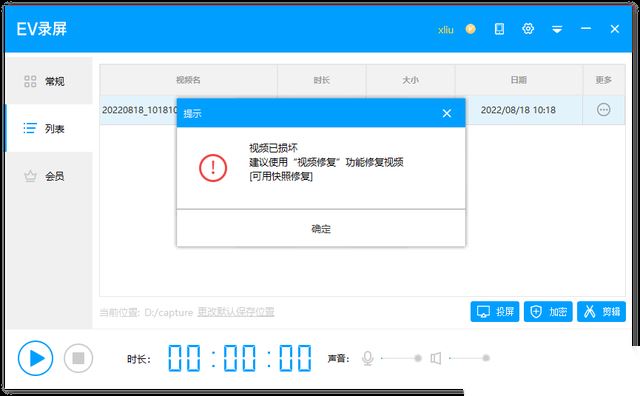Image resolution: width=640 pixels, height=396 pixels.
Task: Stop recording with the stop button
Action: tap(78, 358)
